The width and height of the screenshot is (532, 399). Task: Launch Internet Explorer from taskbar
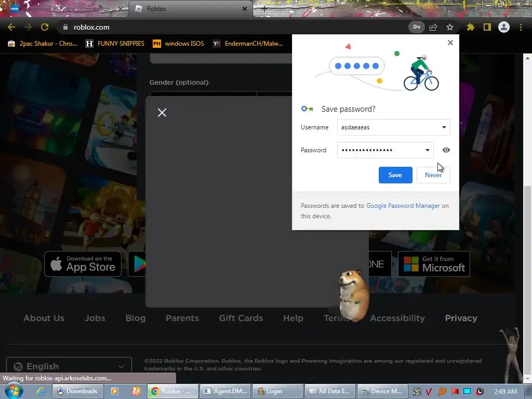pyautogui.click(x=41, y=391)
